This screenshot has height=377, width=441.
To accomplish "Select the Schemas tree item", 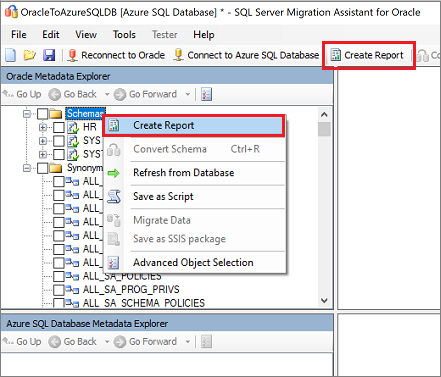I will [x=85, y=114].
